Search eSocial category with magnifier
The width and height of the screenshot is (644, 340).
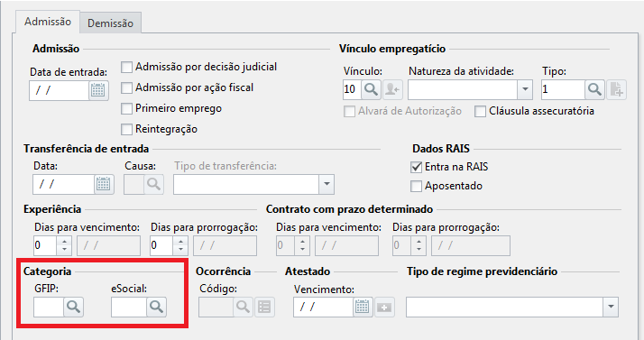[x=156, y=307]
